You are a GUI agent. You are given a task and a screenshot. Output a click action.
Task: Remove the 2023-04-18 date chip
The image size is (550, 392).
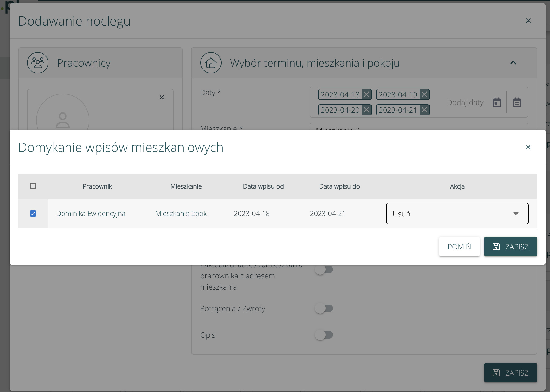366,94
